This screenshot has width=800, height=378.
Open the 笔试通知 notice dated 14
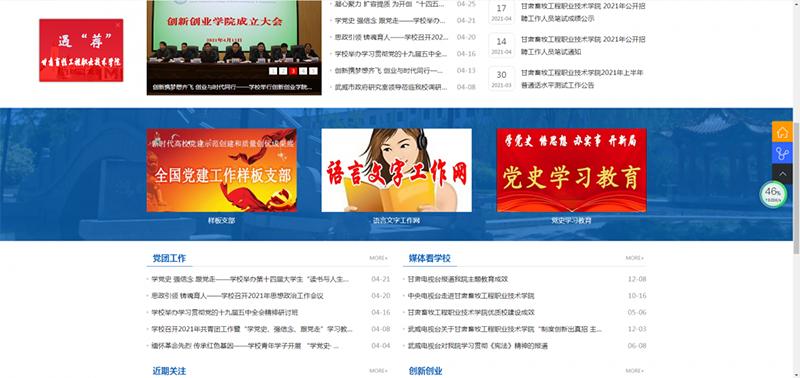coord(583,45)
